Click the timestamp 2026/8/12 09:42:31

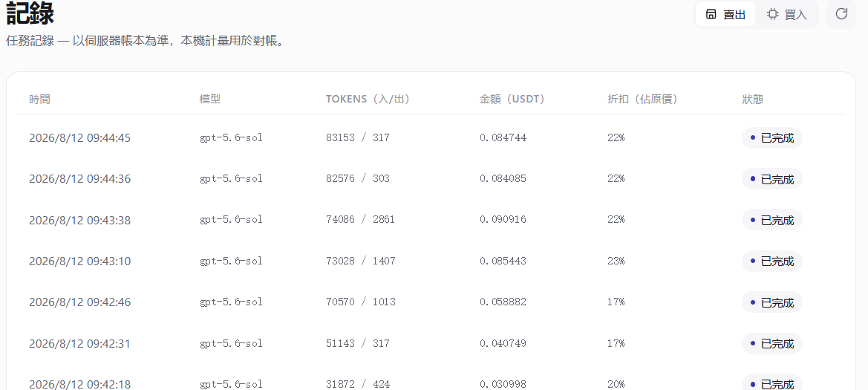pyautogui.click(x=79, y=343)
